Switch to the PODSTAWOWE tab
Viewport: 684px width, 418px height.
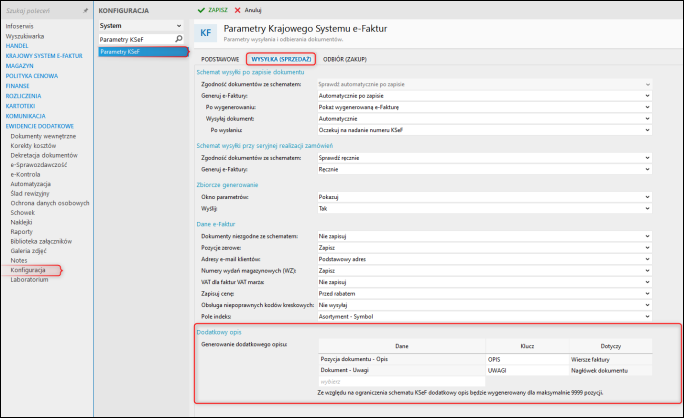pyautogui.click(x=220, y=60)
